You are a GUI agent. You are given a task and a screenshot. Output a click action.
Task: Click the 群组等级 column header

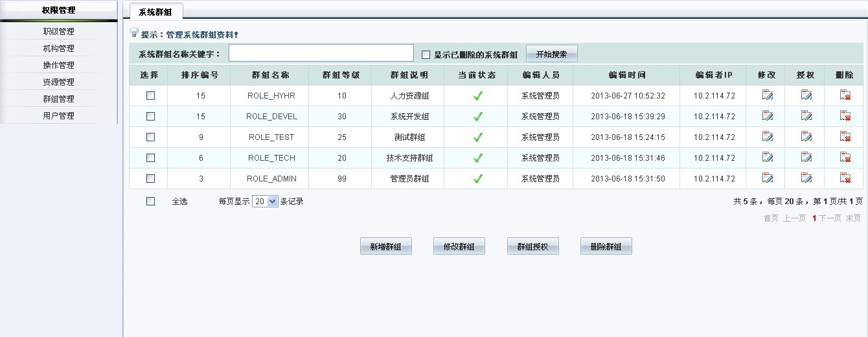341,75
